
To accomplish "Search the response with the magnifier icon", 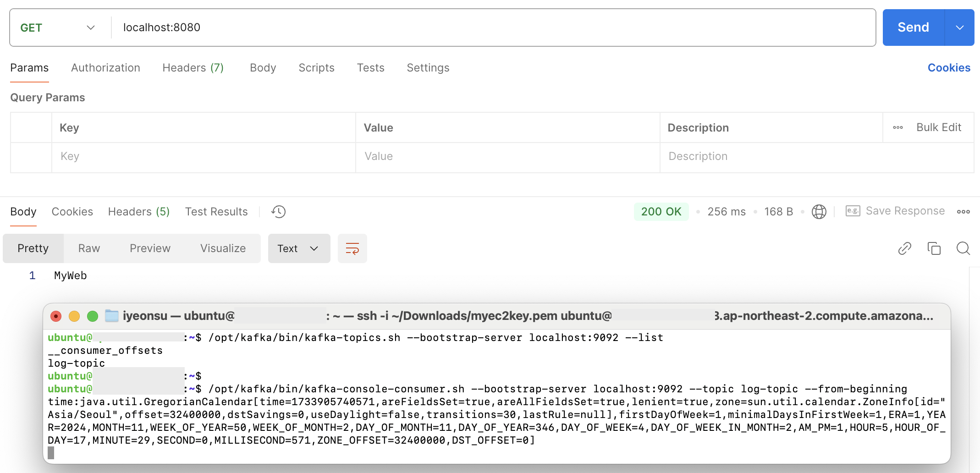I will tap(963, 248).
